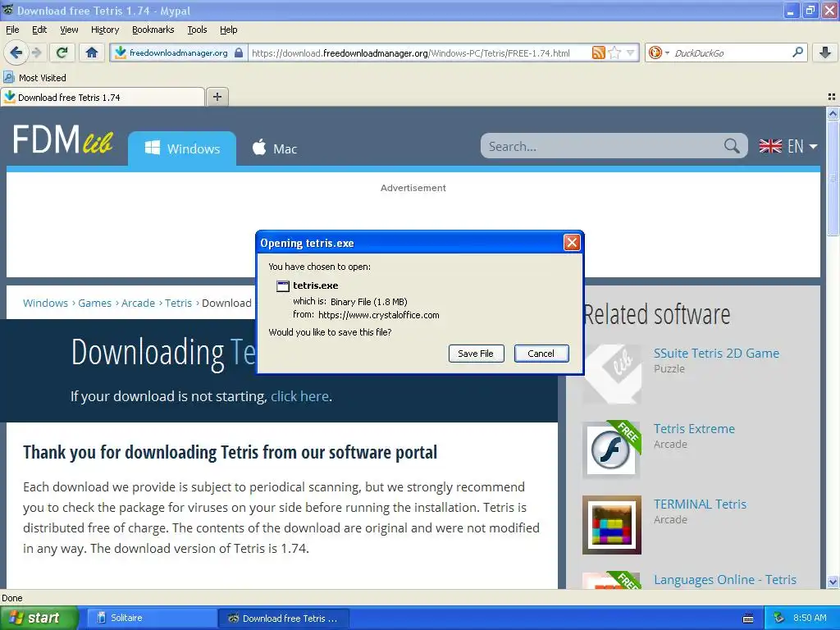Open a new tab with plus button
This screenshot has width=840, height=630.
[x=217, y=97]
